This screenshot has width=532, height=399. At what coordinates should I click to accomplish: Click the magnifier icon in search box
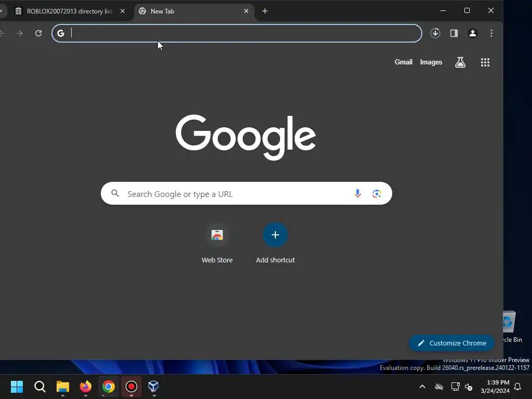115,193
